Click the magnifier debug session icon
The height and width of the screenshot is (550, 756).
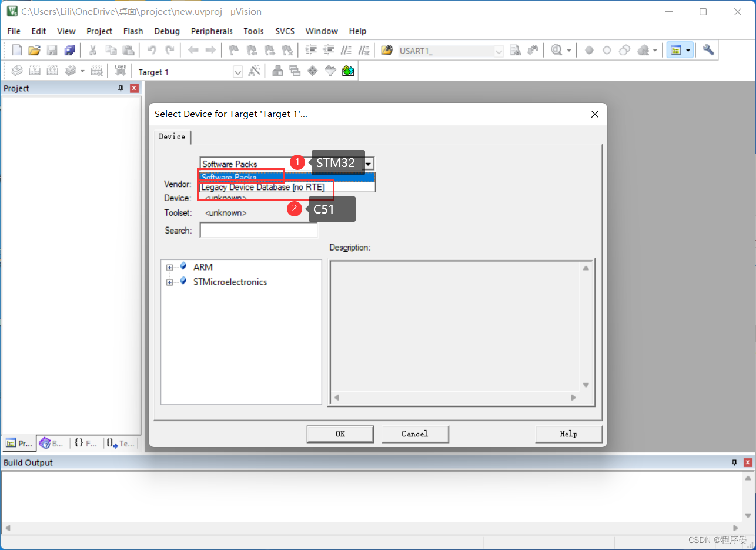pos(556,51)
